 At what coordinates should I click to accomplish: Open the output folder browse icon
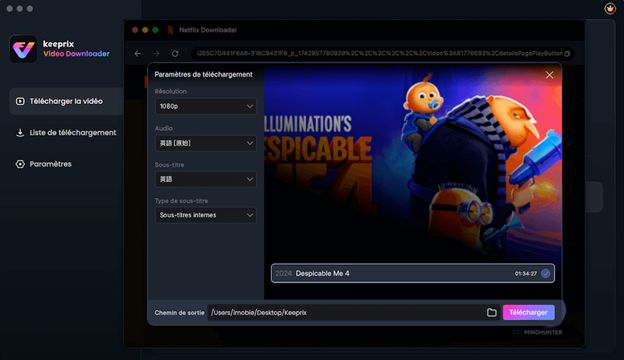tap(491, 313)
